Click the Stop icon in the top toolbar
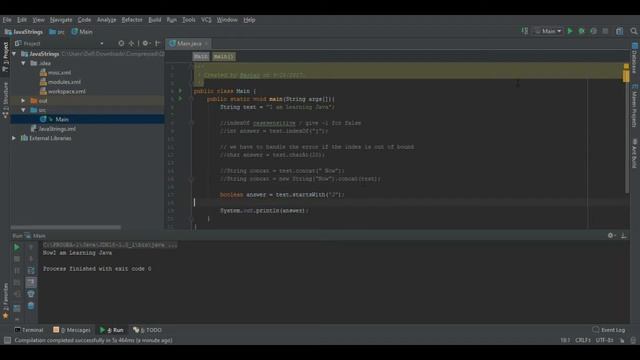640x360 pixels. coord(605,31)
